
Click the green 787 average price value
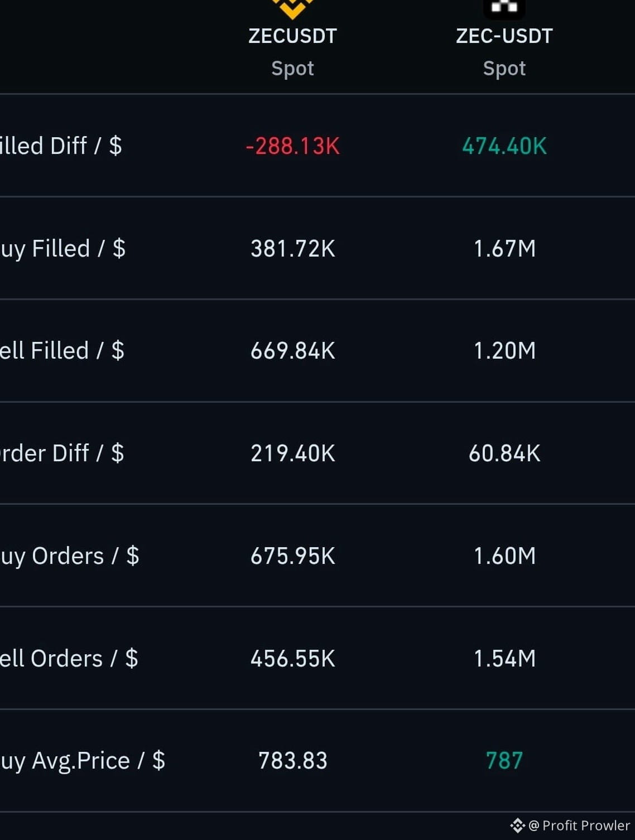(x=504, y=761)
